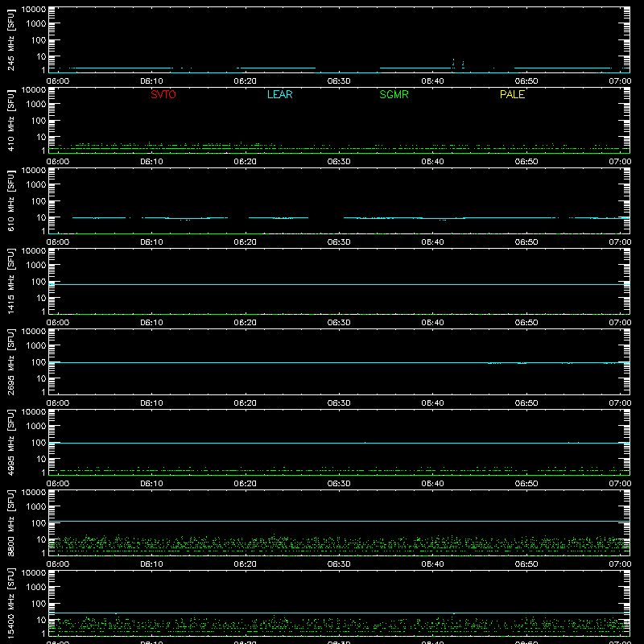Click 06:10 time label under 245 MHz panel
The width and height of the screenshot is (644, 644).
151,81
